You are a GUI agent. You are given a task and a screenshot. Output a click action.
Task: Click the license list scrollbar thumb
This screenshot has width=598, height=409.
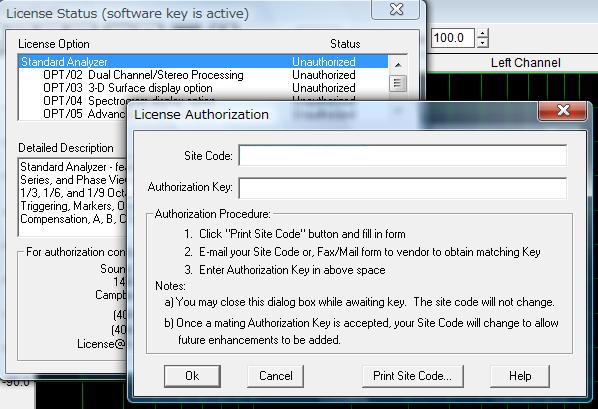click(x=398, y=83)
